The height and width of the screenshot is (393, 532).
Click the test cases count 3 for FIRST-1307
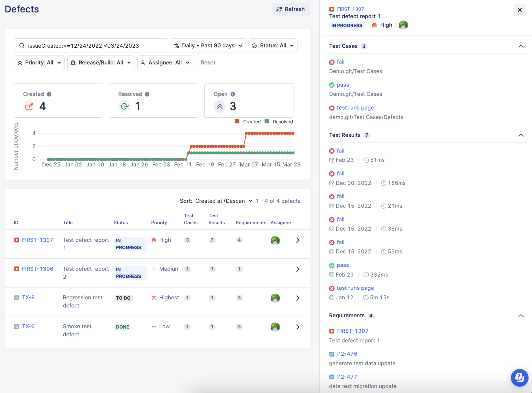pos(187,240)
